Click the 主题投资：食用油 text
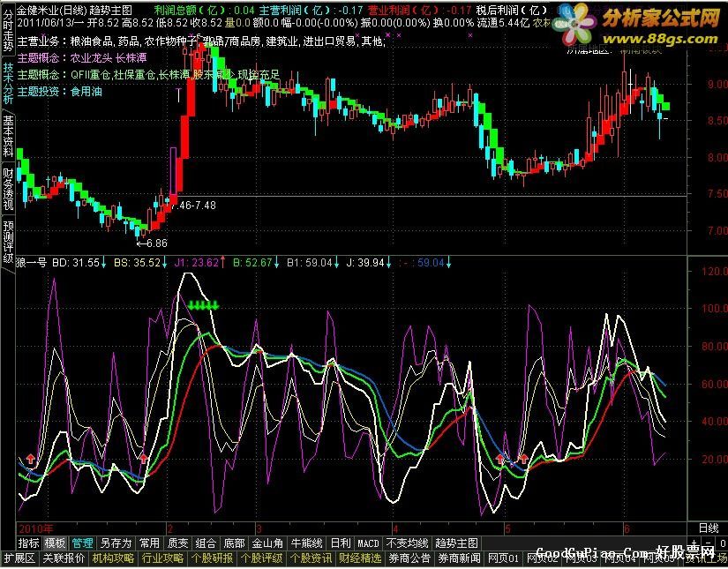 [59, 92]
